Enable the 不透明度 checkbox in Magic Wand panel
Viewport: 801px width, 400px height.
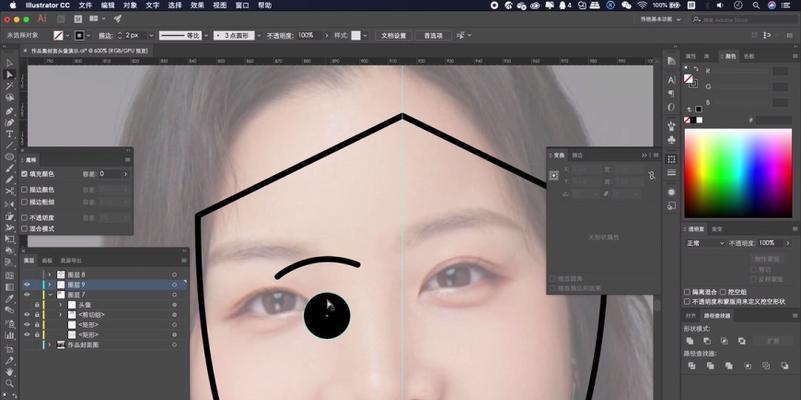coord(25,218)
